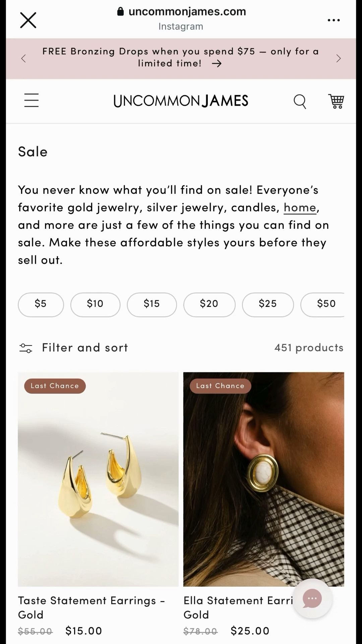
Task: Filter sale items by $25
Action: [268, 304]
